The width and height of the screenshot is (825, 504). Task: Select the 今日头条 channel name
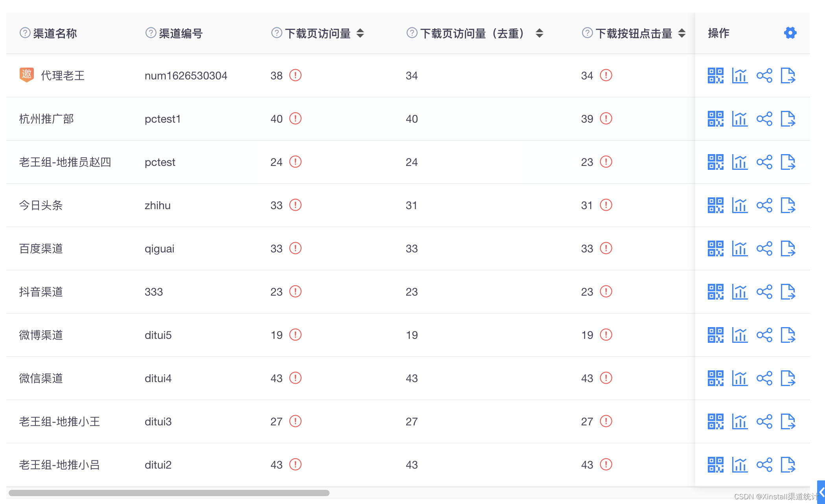click(41, 205)
